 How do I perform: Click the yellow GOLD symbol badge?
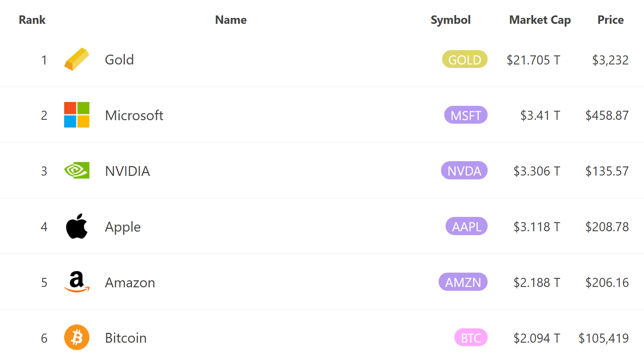point(465,59)
